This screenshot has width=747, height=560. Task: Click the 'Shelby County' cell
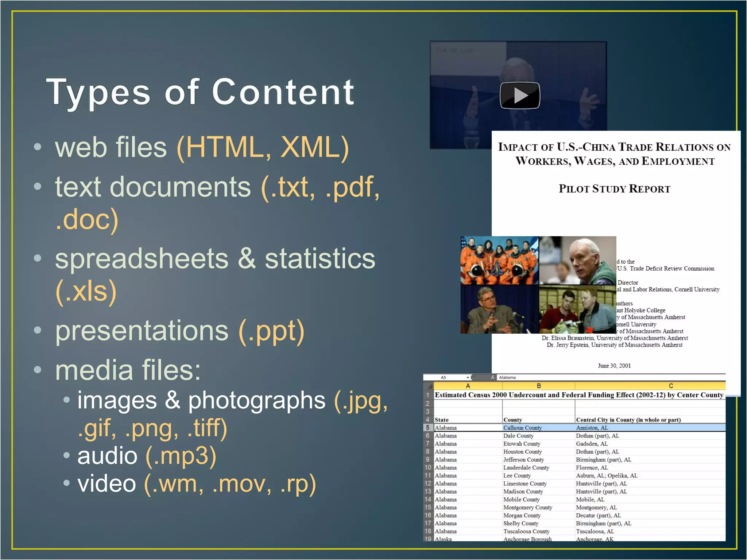point(539,524)
